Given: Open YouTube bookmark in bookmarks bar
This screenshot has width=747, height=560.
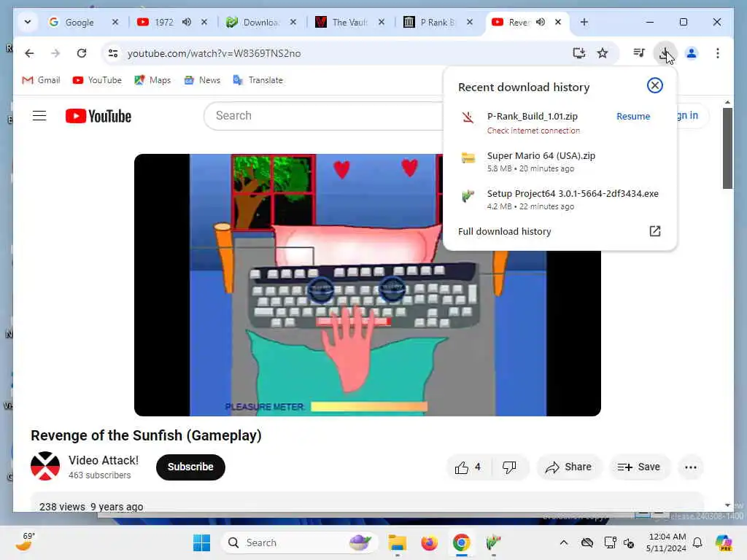Looking at the screenshot, I should 97,80.
